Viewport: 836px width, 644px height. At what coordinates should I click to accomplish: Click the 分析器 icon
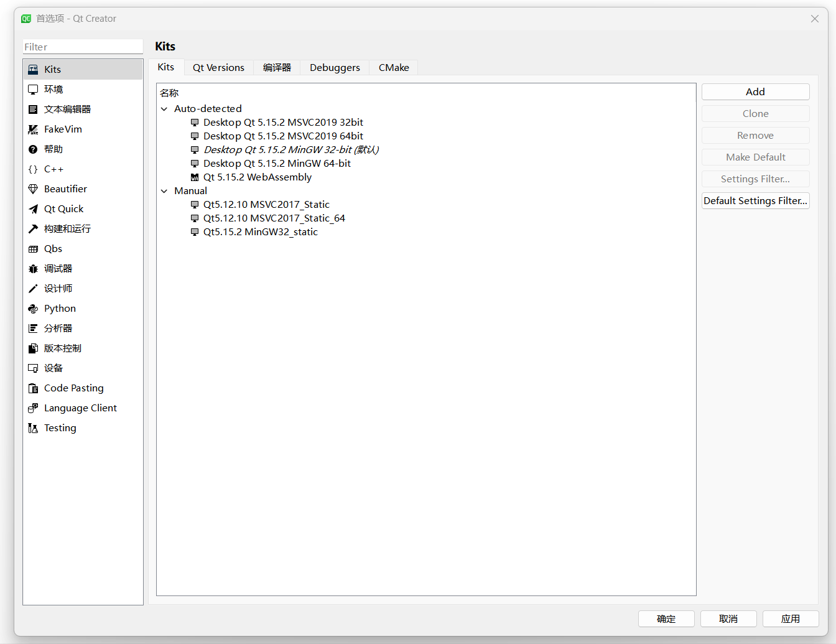(33, 329)
